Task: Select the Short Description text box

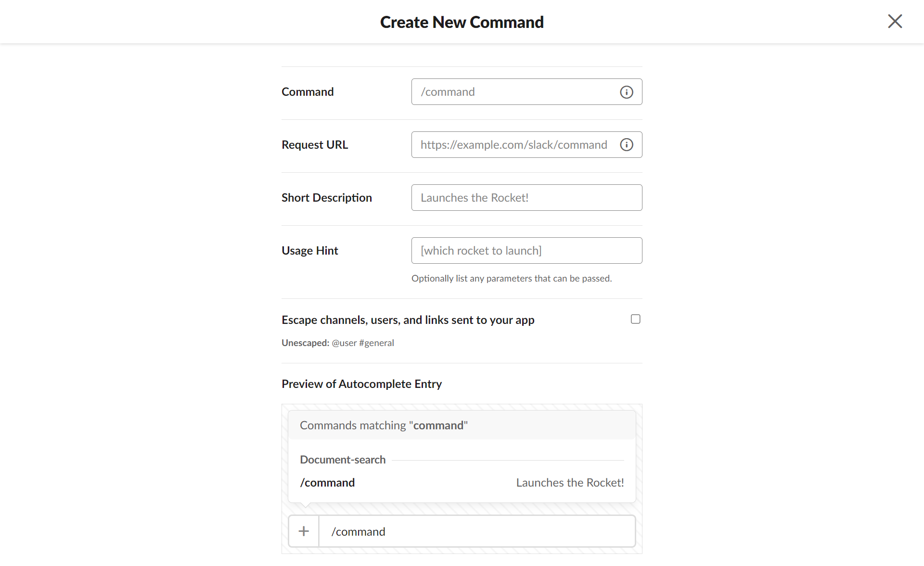Action: point(526,198)
